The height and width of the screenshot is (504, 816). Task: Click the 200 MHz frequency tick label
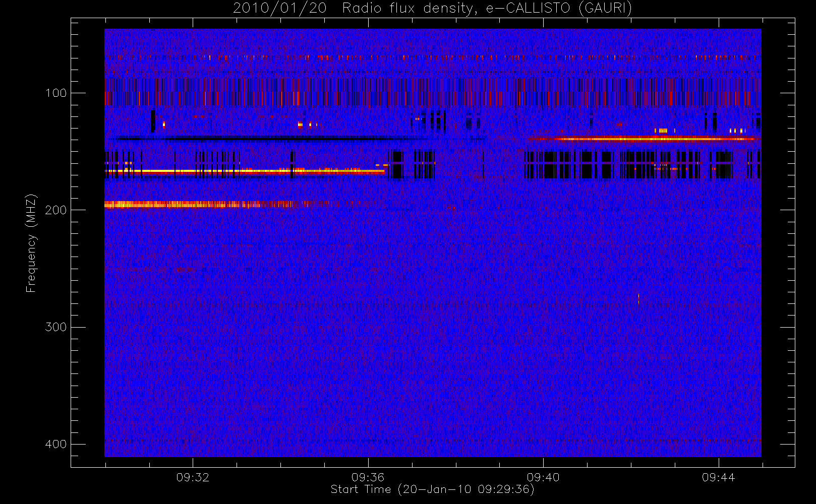[x=55, y=210]
